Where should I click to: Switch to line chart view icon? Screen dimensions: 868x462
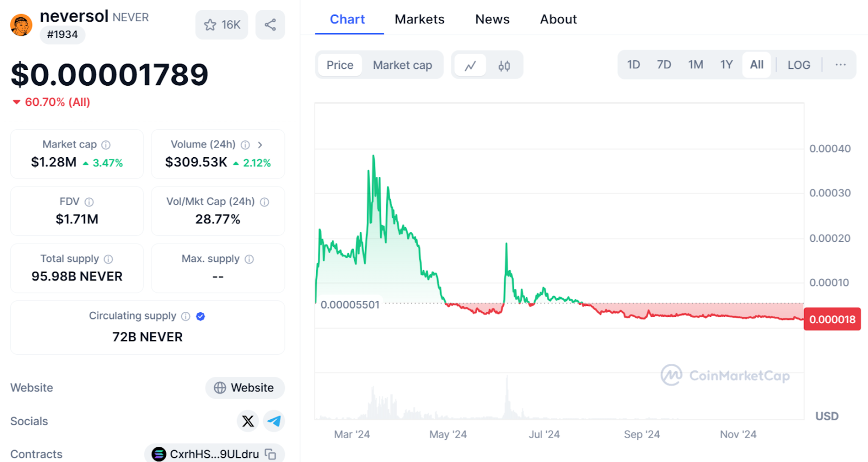click(470, 66)
